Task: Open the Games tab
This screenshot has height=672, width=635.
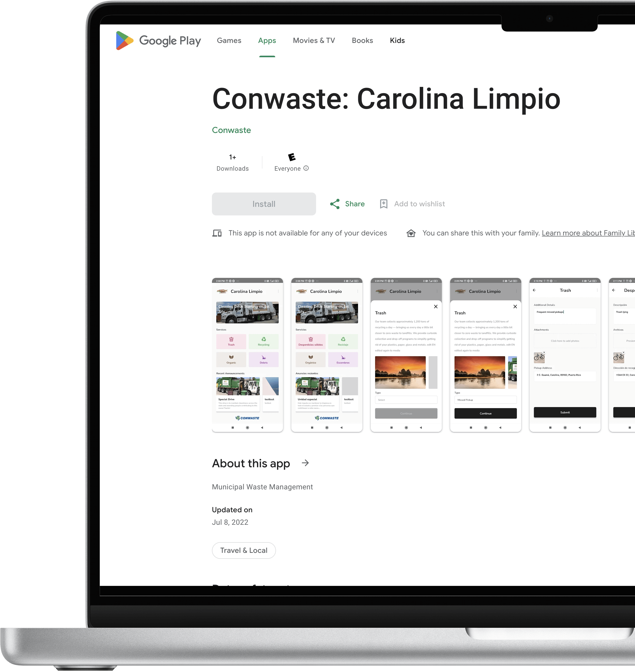Action: click(229, 41)
